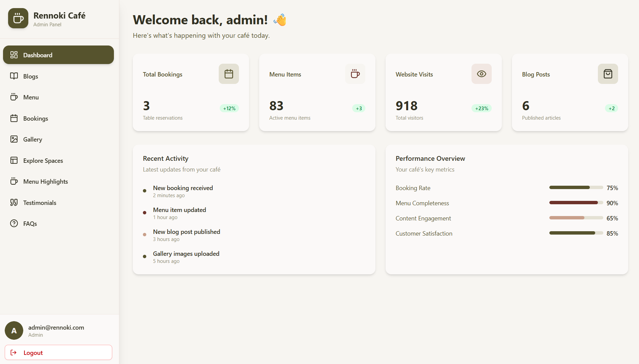
Task: Click the Logout button
Action: point(58,353)
